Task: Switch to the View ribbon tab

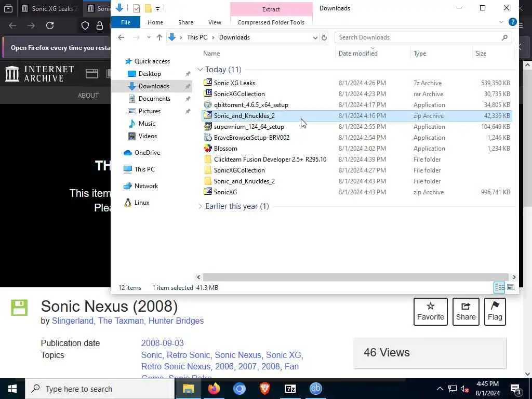Action: pyautogui.click(x=215, y=22)
